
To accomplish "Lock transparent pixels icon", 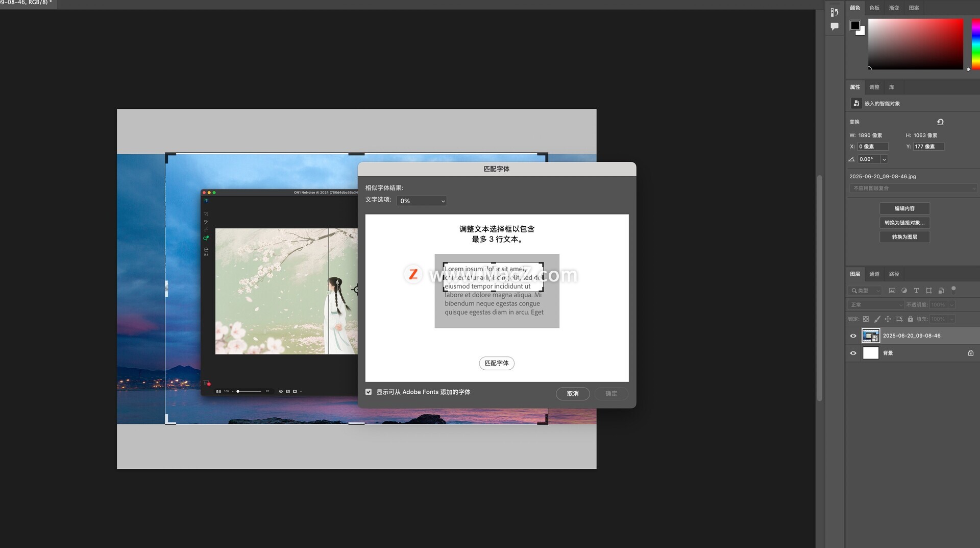I will (866, 319).
